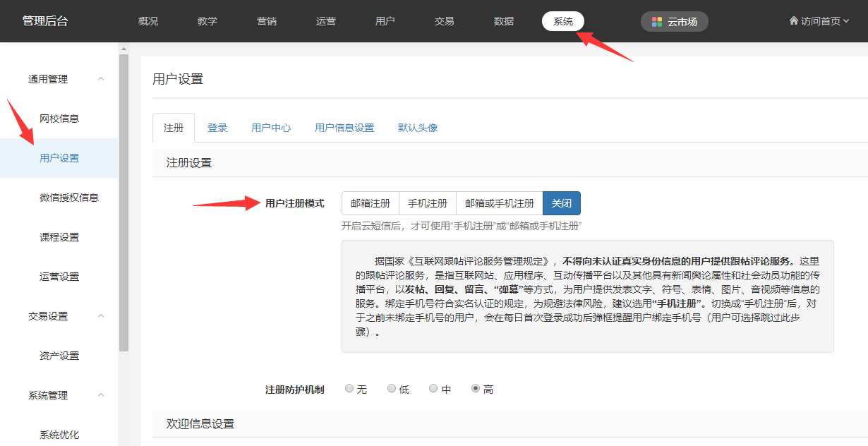Viewport: 868px width, 446px height.
Task: Set registration mode to 关闭
Action: point(562,203)
